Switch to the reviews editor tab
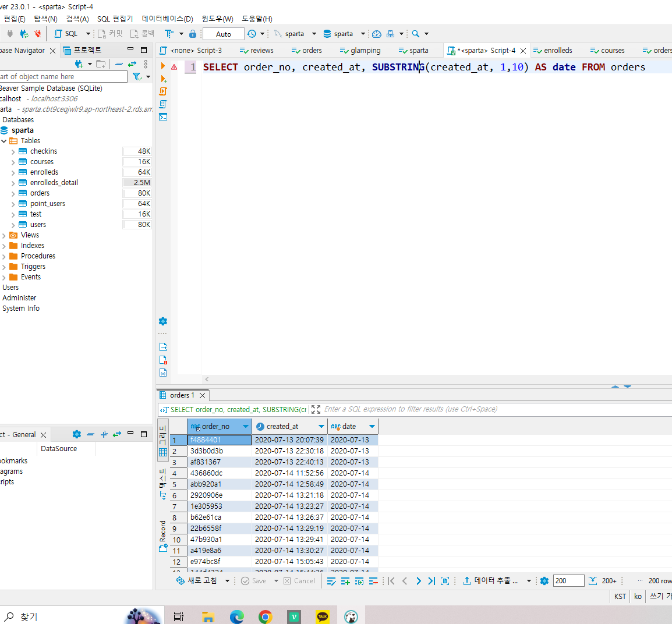Image resolution: width=672 pixels, height=624 pixels. [256, 51]
